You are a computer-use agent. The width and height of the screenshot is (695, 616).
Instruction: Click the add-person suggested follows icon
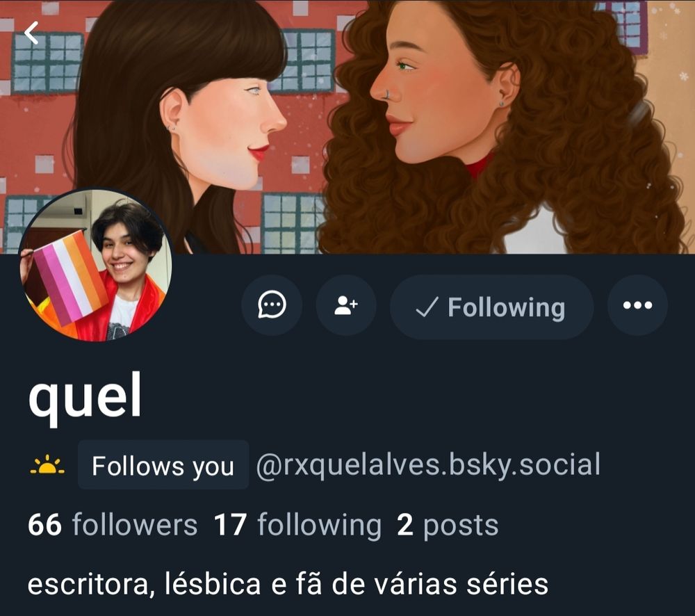click(346, 305)
